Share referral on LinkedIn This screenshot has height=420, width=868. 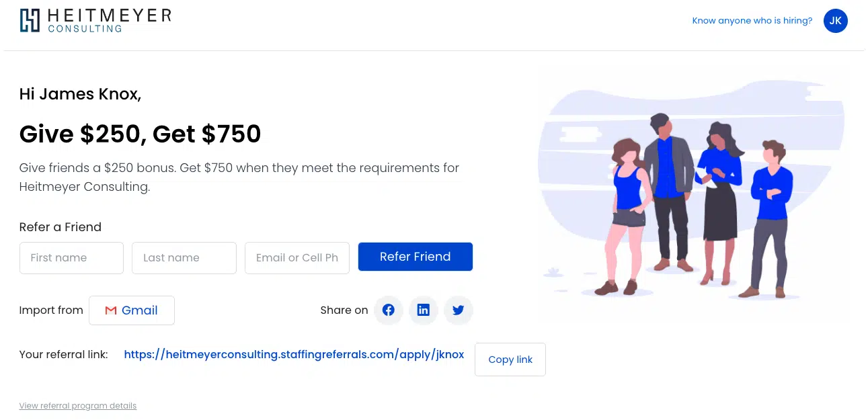pos(424,310)
